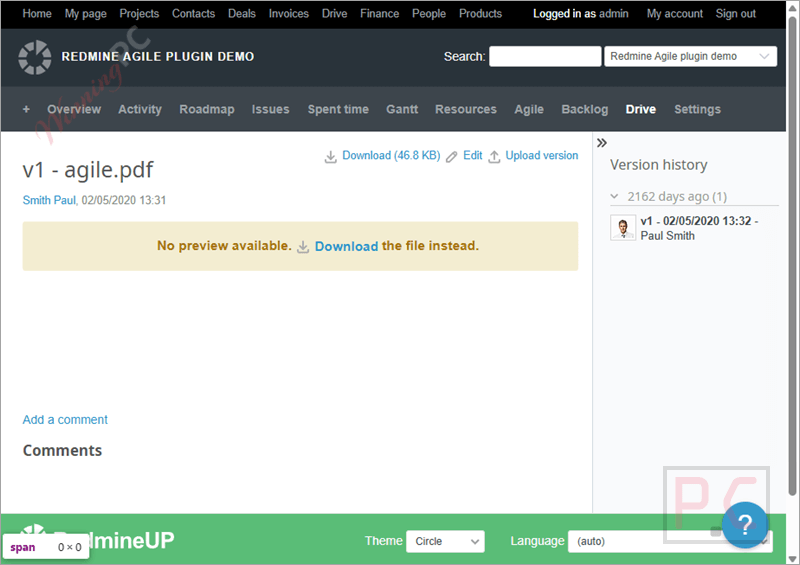Click the Comments heading

(62, 451)
